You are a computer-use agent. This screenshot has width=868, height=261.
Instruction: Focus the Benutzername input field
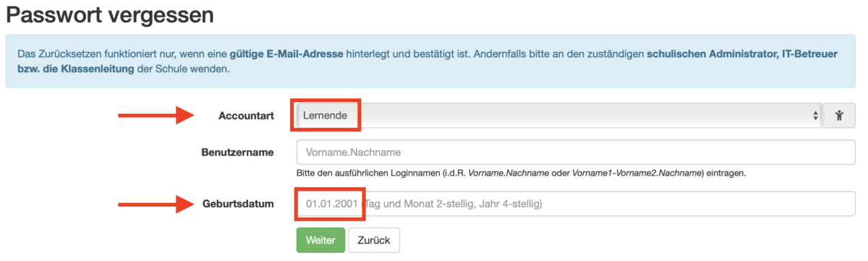(x=576, y=153)
